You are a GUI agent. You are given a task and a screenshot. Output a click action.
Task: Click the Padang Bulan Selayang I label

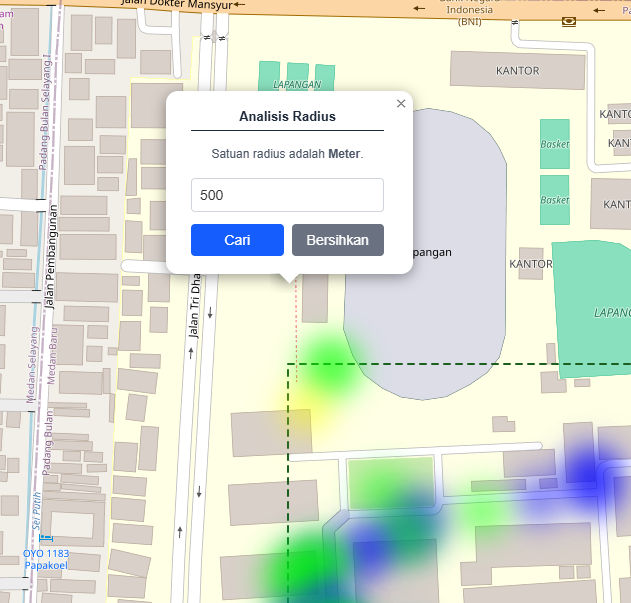click(x=45, y=112)
